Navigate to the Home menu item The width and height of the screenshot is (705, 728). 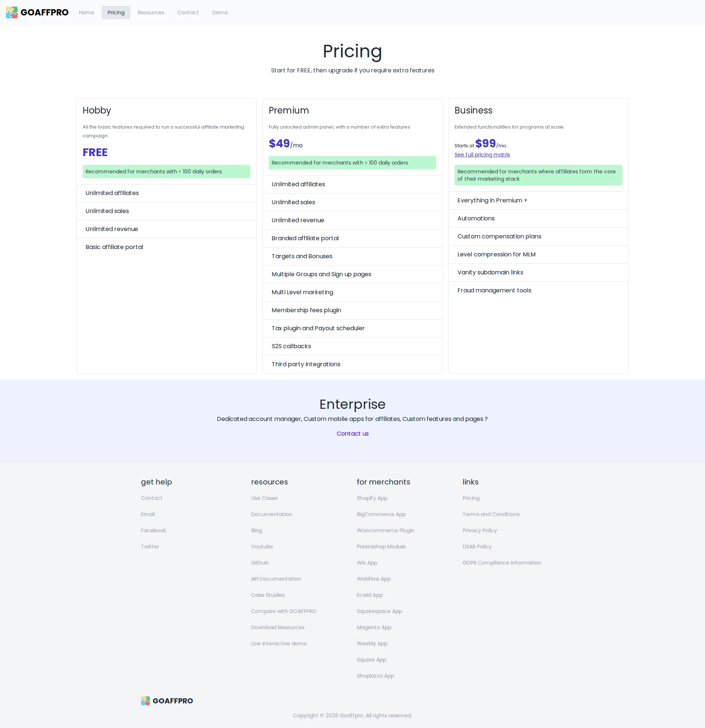(86, 12)
